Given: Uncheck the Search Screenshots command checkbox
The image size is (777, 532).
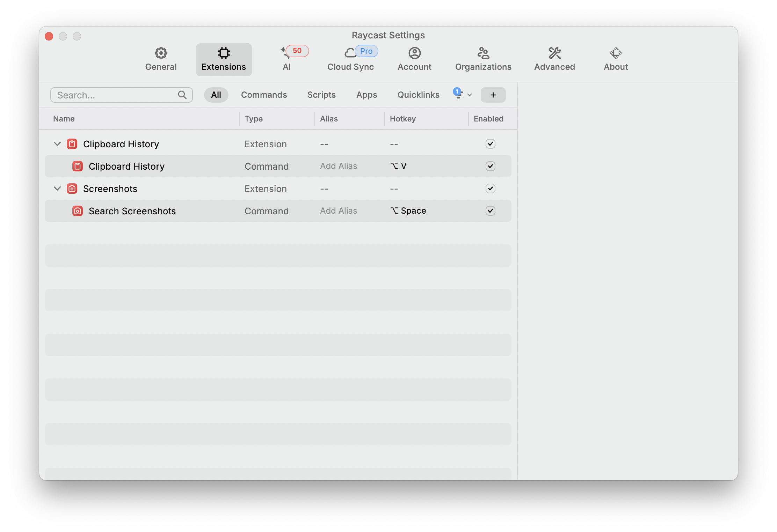Looking at the screenshot, I should click(x=490, y=211).
